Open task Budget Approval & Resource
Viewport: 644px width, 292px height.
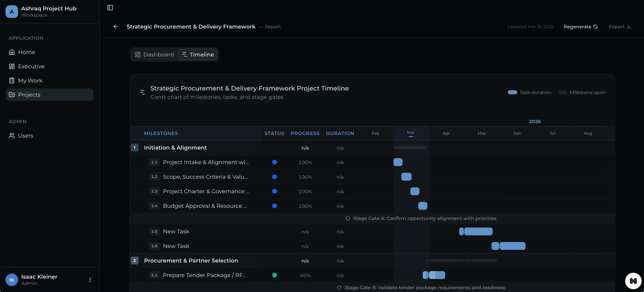(205, 206)
